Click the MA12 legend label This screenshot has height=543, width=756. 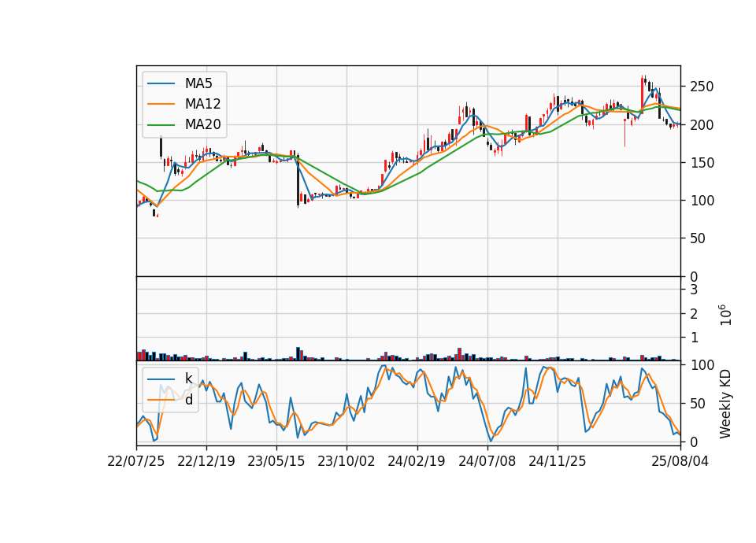(x=202, y=104)
